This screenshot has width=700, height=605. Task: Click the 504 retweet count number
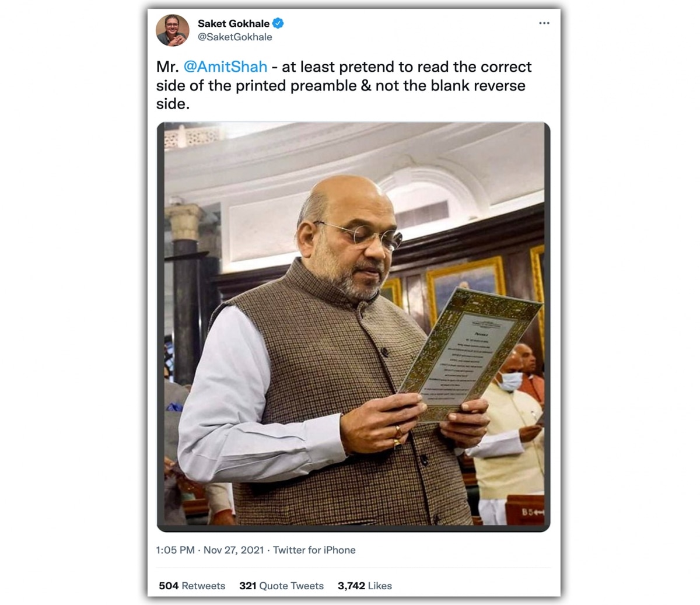tap(169, 586)
